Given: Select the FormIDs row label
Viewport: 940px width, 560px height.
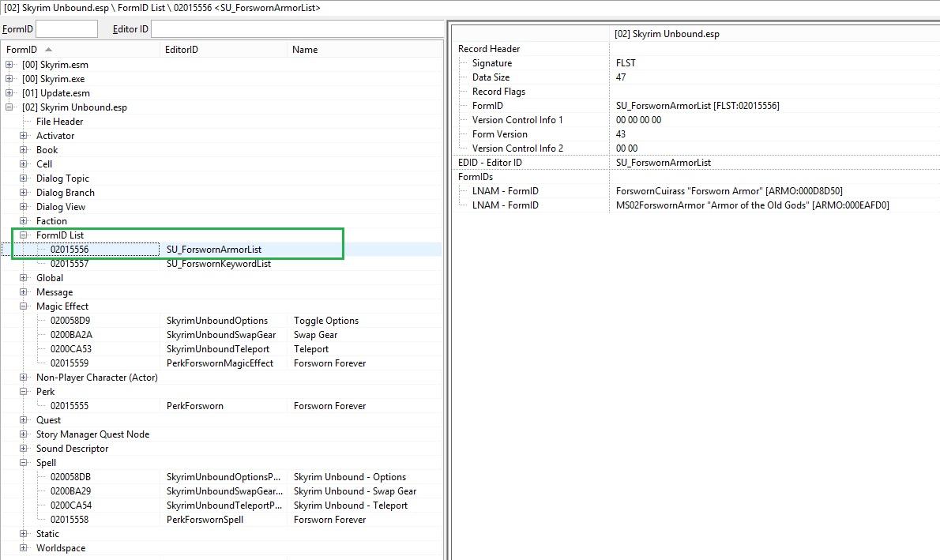Looking at the screenshot, I should [x=476, y=177].
